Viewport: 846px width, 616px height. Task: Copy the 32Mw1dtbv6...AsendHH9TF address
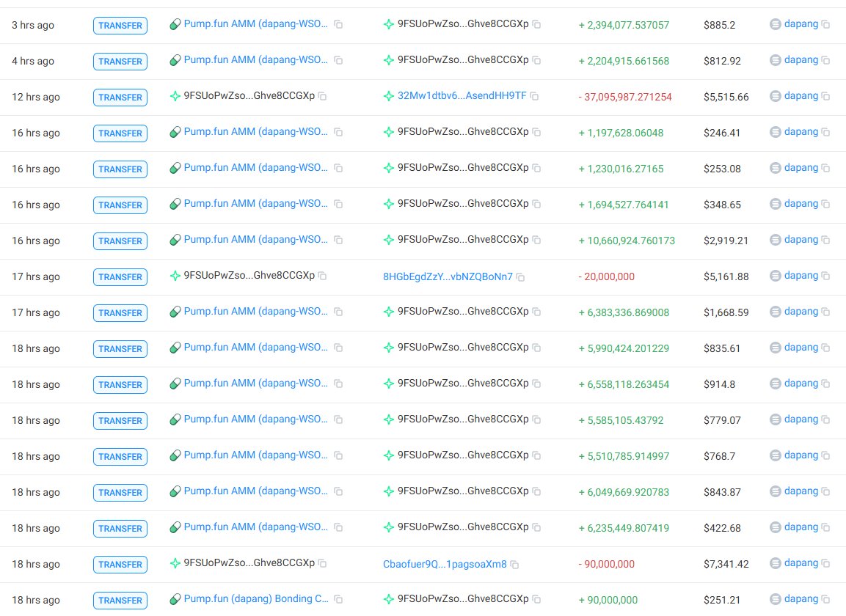tap(534, 96)
